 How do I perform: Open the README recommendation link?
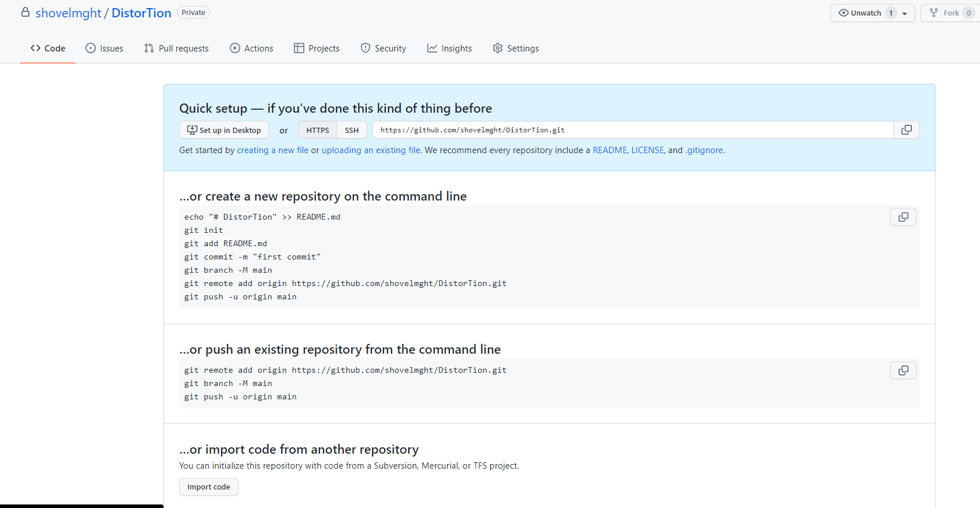[610, 150]
